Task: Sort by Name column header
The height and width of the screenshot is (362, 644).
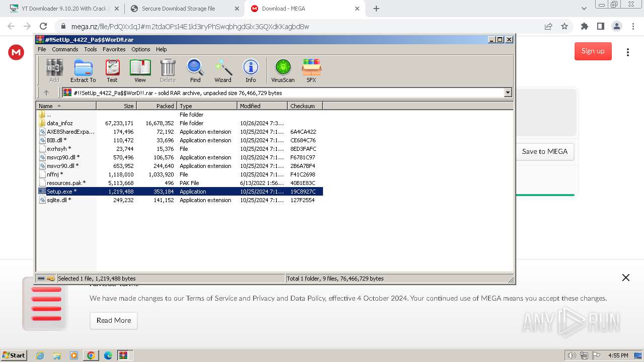Action: 66,106
